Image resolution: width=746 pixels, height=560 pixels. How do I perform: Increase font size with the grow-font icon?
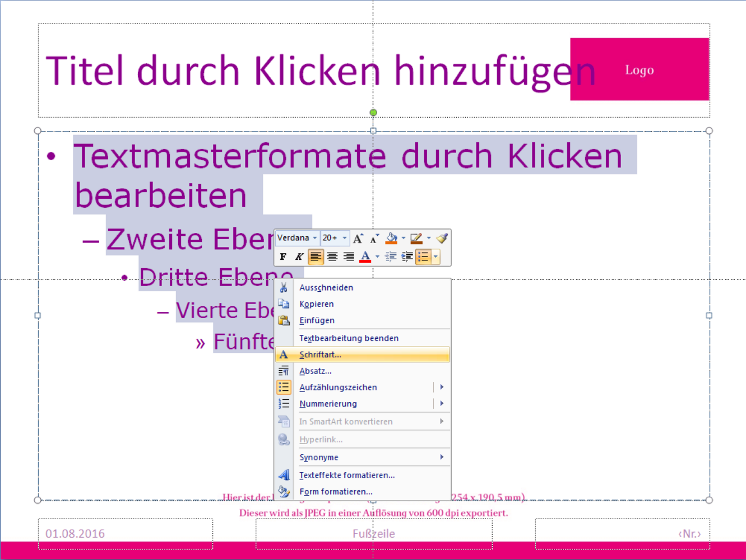tap(358, 239)
